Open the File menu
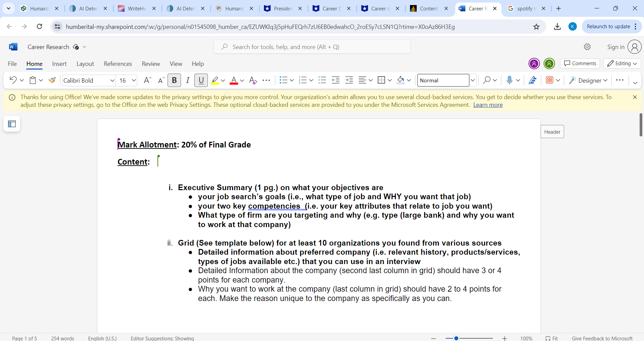 point(12,64)
